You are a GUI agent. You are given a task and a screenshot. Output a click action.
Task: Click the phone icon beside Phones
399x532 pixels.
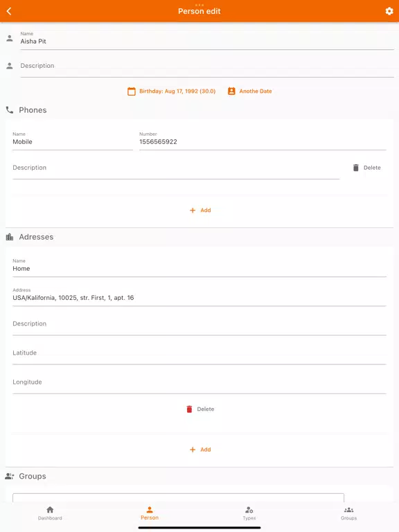click(x=10, y=110)
